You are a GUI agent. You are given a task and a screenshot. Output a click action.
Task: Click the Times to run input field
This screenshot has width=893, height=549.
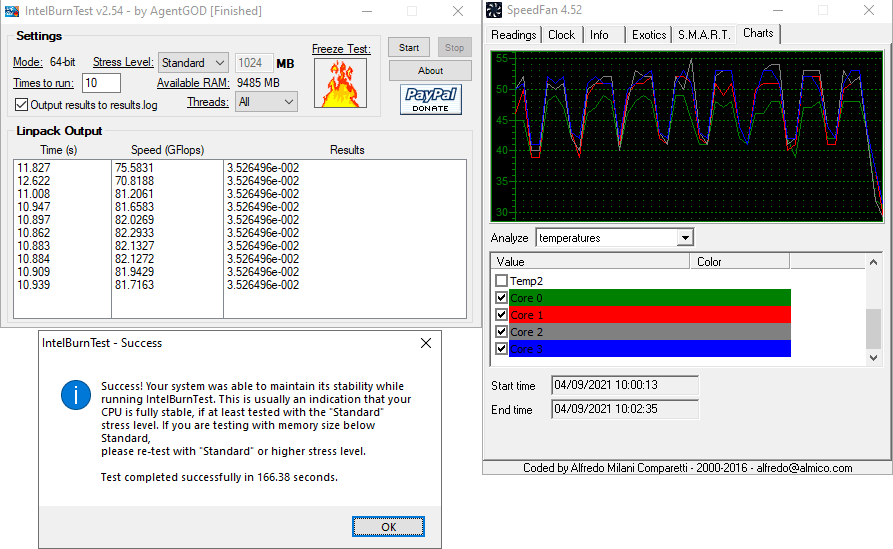(101, 83)
